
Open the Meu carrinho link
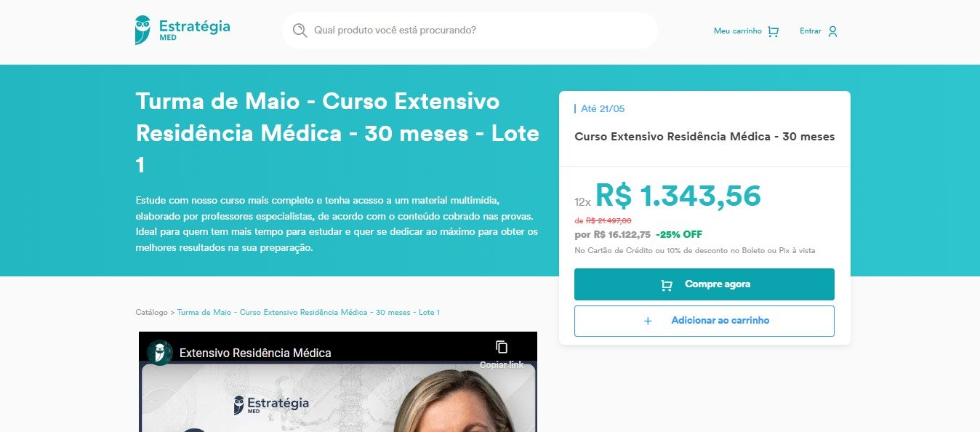738,31
